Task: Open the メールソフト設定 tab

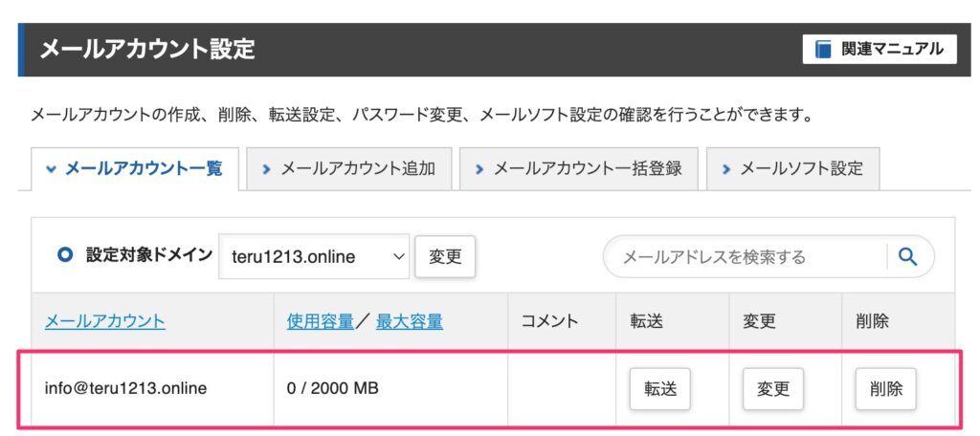Action: coord(792,168)
